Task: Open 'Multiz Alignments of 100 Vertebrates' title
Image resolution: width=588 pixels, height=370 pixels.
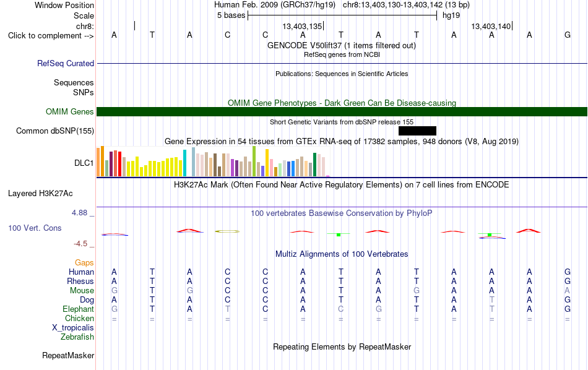Action: [342, 254]
